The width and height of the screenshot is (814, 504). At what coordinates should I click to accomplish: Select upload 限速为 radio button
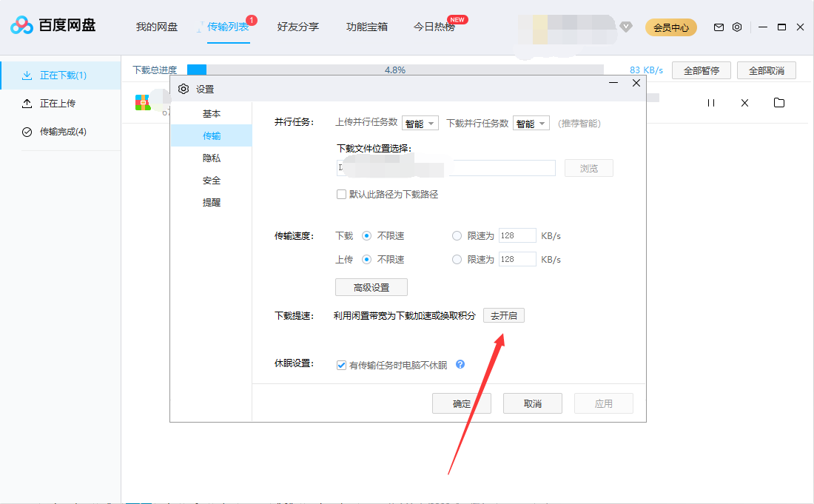pos(457,260)
